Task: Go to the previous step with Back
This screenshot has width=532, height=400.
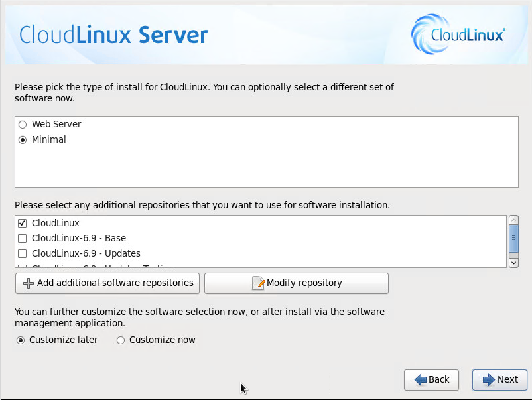Action: (x=432, y=380)
